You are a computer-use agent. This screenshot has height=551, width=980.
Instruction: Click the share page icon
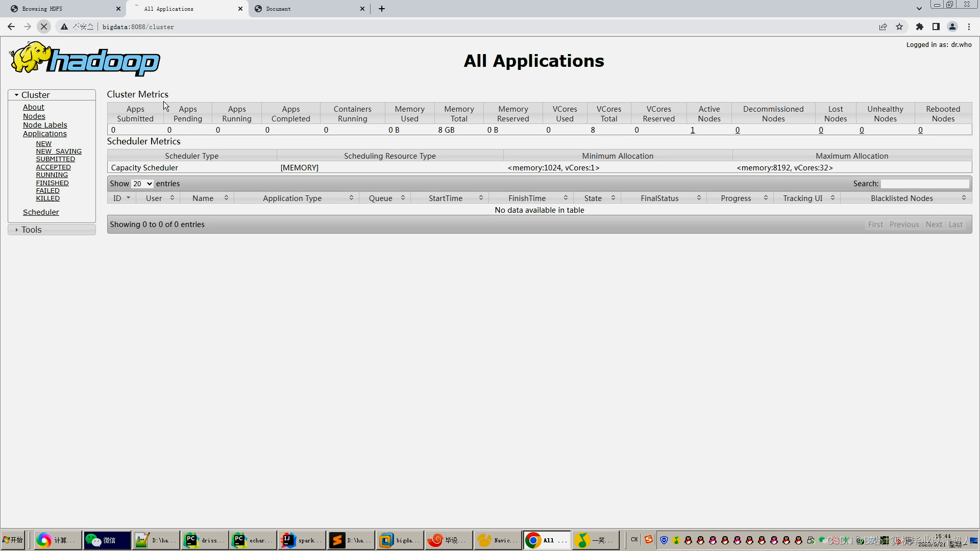click(883, 27)
